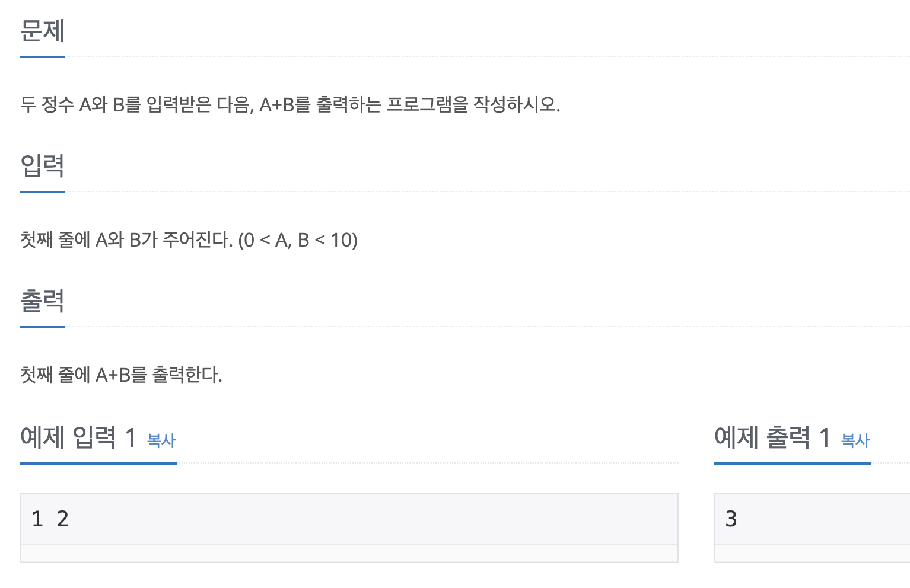Click the bottom strip beneath sample output box
Screen dimensions: 910x588
[813, 554]
